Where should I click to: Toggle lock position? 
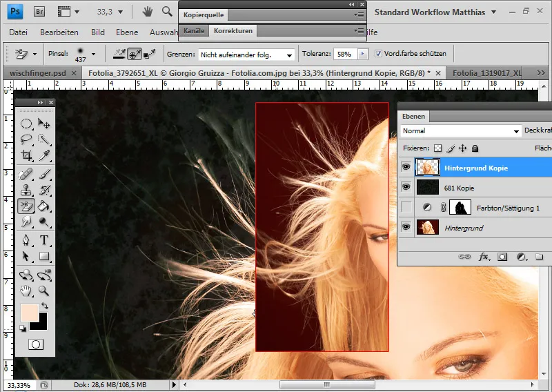pos(462,148)
